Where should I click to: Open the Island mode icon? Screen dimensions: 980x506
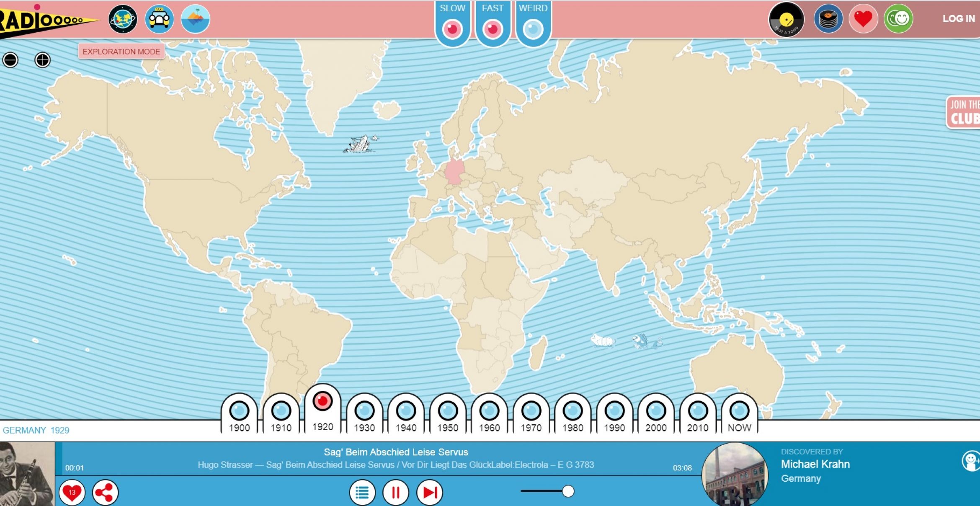tap(195, 19)
